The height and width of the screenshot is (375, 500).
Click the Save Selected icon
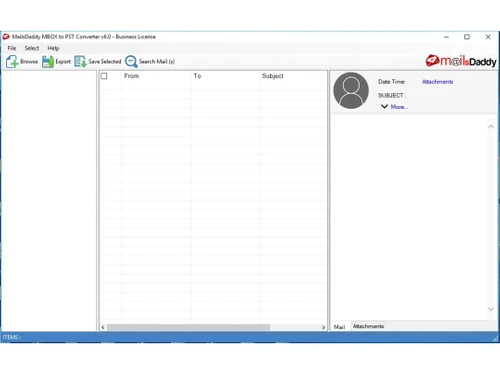pyautogui.click(x=80, y=62)
